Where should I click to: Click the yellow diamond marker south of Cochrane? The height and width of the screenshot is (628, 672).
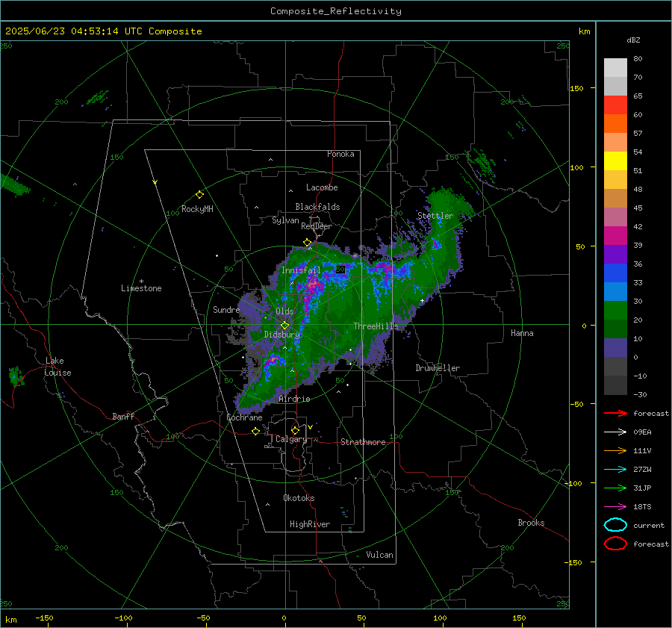(x=255, y=431)
